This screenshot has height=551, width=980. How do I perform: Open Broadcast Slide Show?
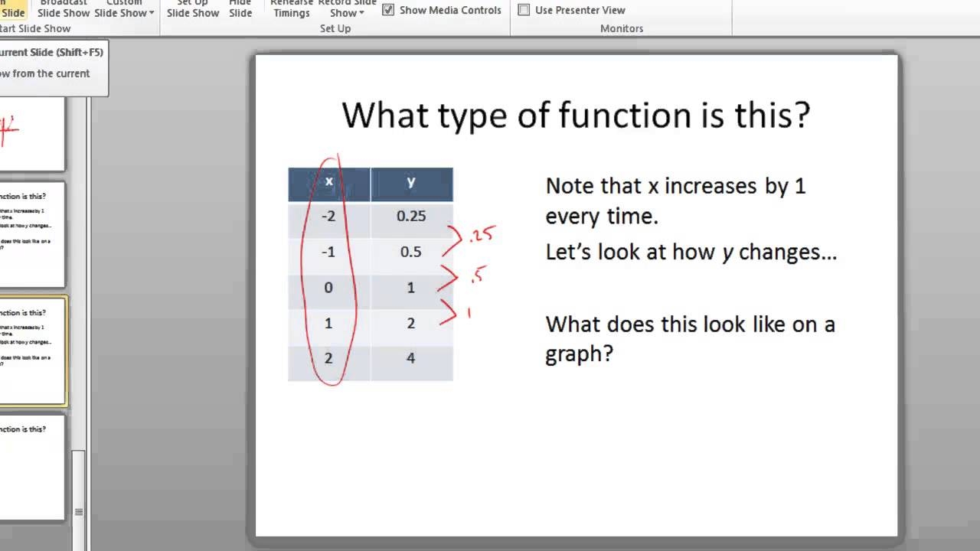[x=63, y=9]
